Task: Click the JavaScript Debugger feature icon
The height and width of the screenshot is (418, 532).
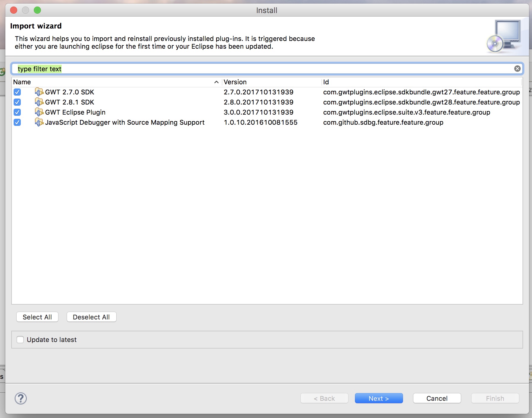Action: tap(39, 122)
